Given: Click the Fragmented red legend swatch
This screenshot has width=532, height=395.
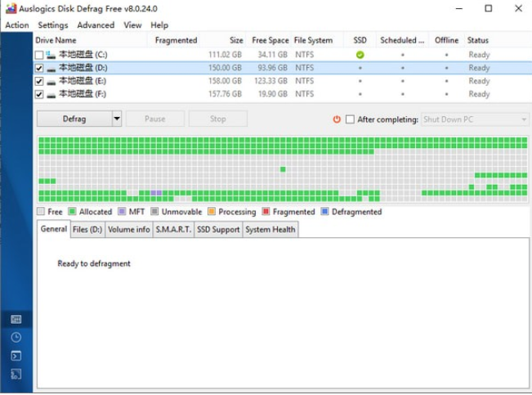Looking at the screenshot, I should (266, 212).
